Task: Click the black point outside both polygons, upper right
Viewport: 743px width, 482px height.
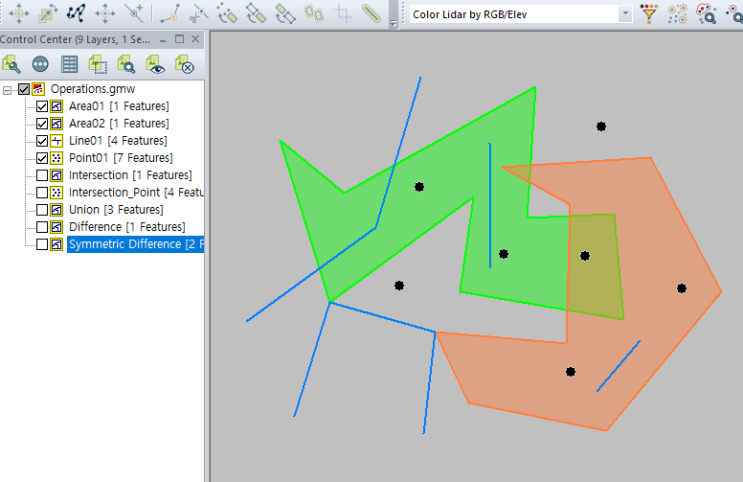Action: 601,127
